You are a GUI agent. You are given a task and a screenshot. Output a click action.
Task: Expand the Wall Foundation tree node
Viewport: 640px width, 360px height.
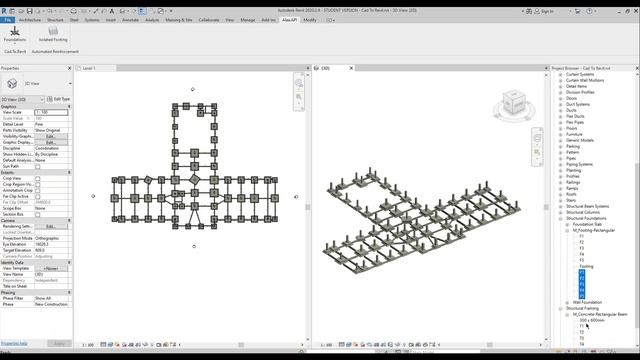567,302
